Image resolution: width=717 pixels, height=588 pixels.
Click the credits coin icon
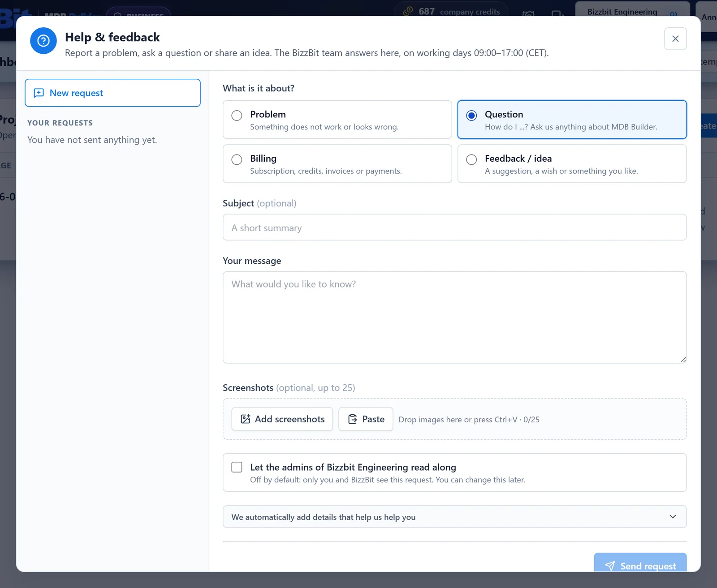pos(408,11)
